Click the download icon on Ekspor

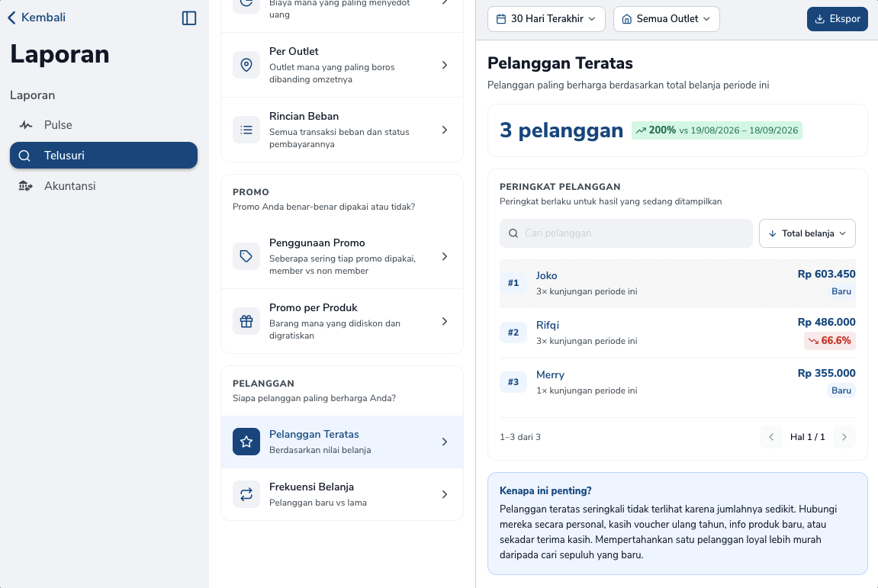tap(820, 19)
